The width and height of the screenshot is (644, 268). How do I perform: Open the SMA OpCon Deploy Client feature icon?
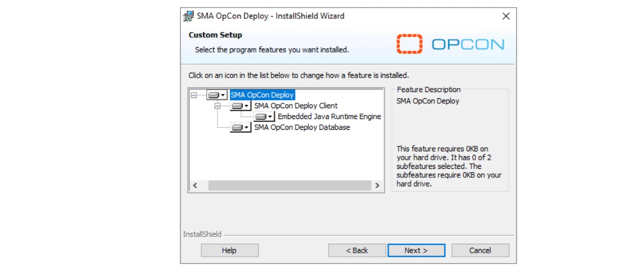tap(241, 106)
